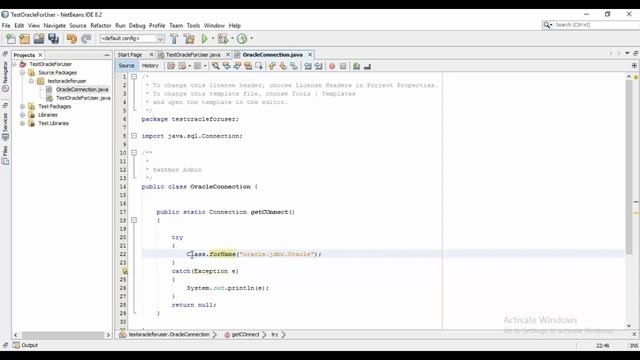Click the Build Project hammer icon
The height and width of the screenshot is (360, 640).
pyautogui.click(x=174, y=39)
